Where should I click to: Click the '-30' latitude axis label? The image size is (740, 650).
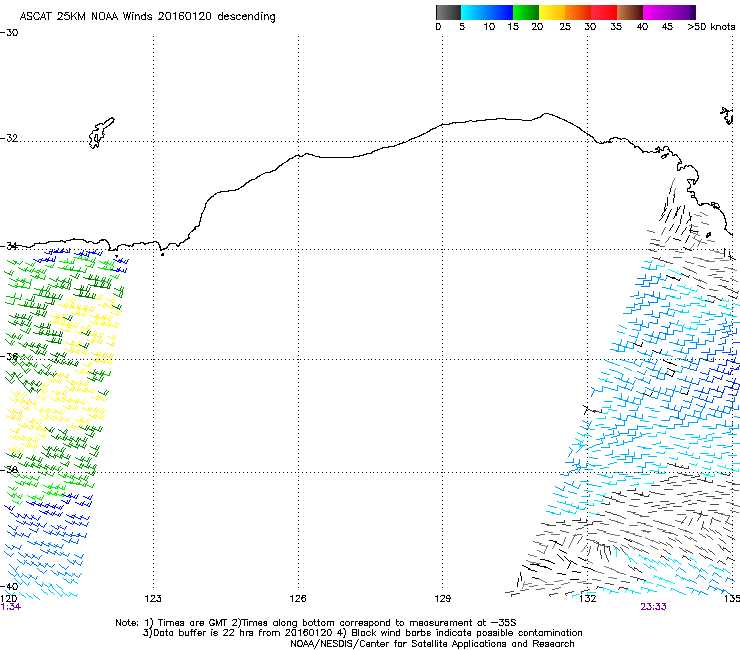click(x=9, y=33)
